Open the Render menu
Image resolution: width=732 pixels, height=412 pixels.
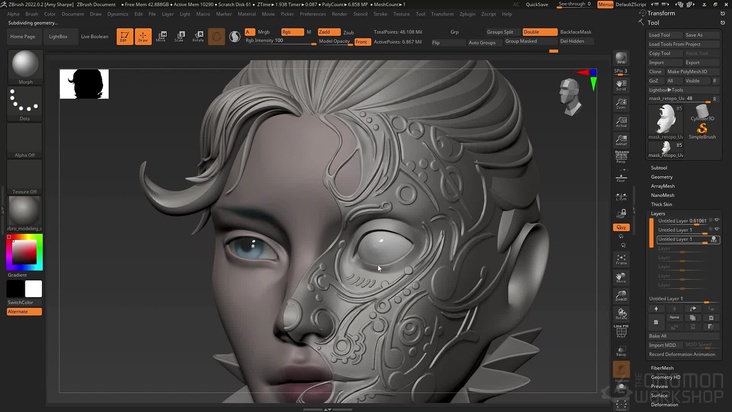click(x=339, y=14)
